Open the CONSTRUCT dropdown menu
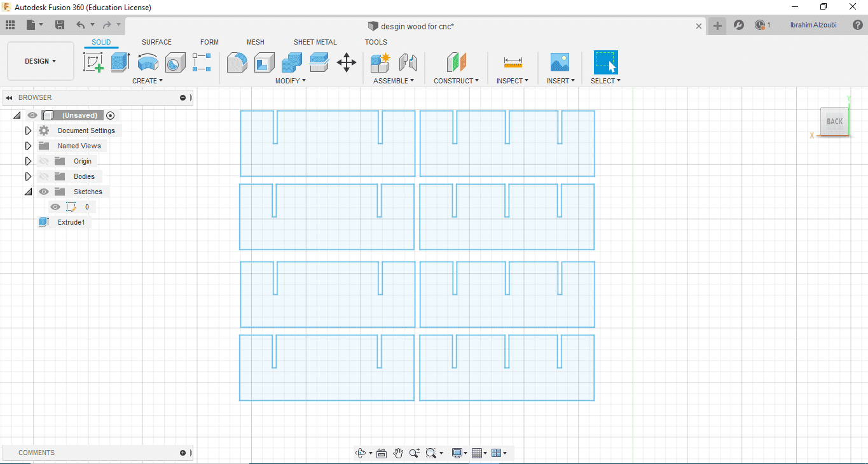Viewport: 868px width, 464px height. [x=457, y=81]
